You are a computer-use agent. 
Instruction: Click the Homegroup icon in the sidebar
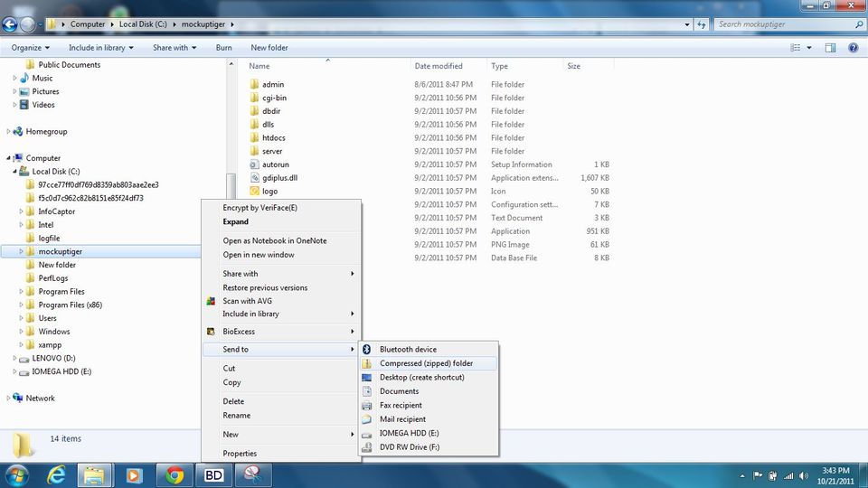coord(18,131)
